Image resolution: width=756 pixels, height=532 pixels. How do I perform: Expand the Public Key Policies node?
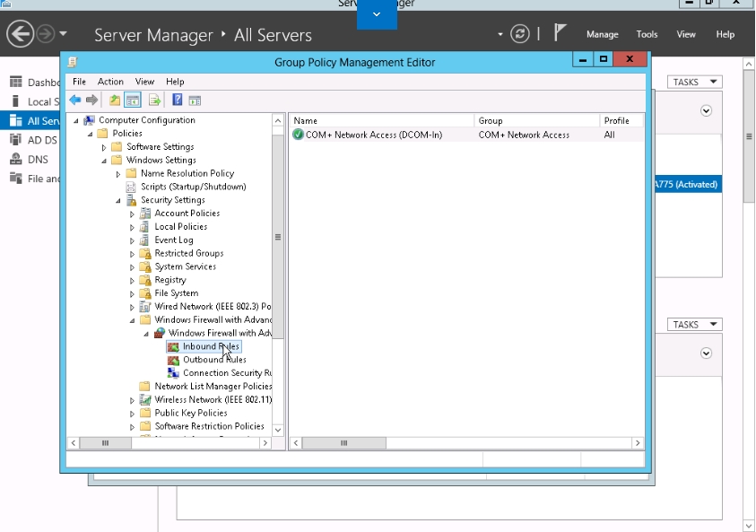click(132, 414)
